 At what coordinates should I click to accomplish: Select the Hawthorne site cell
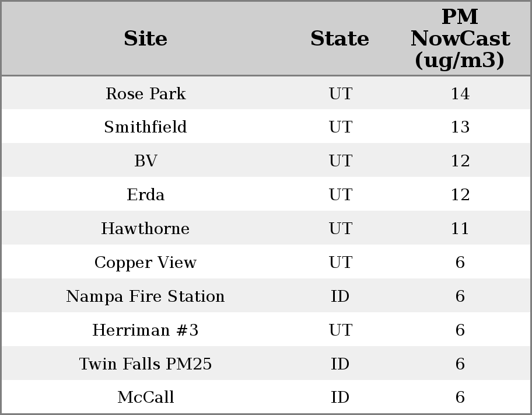[x=145, y=229]
